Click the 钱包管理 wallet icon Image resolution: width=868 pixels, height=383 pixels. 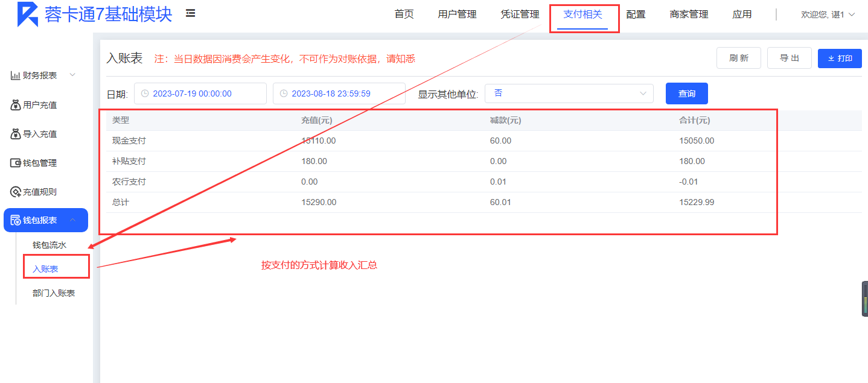pyautogui.click(x=16, y=163)
